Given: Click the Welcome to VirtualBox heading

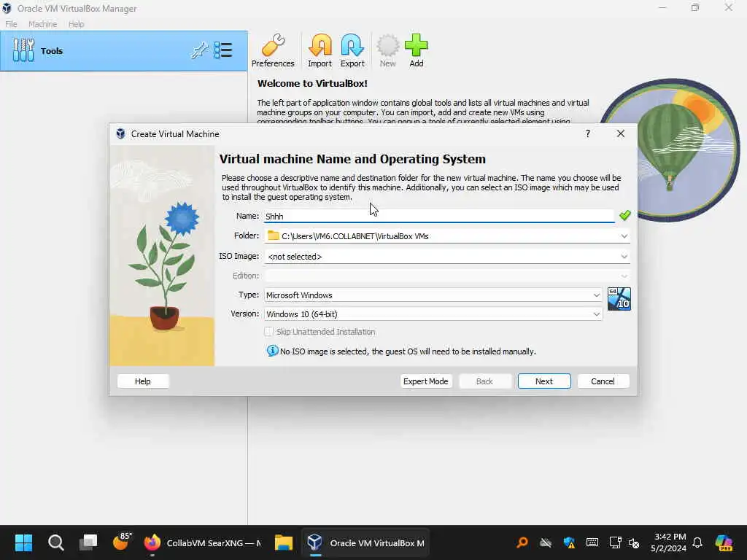Looking at the screenshot, I should [x=312, y=83].
